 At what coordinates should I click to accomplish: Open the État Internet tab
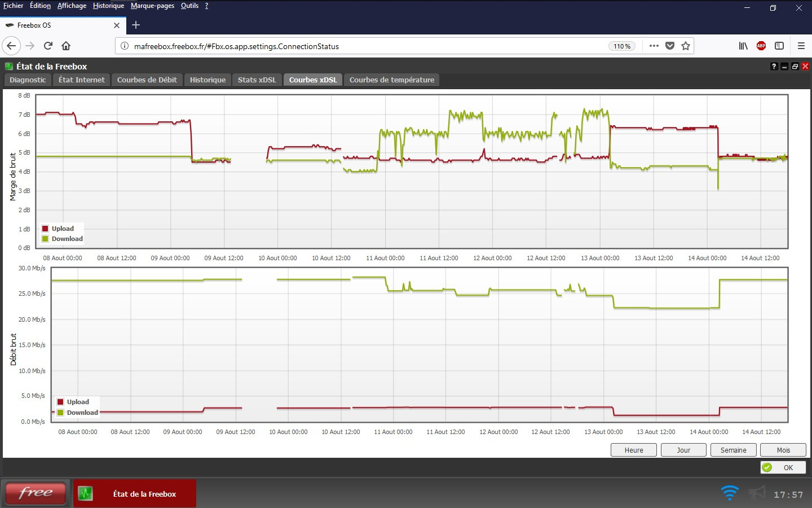click(82, 80)
